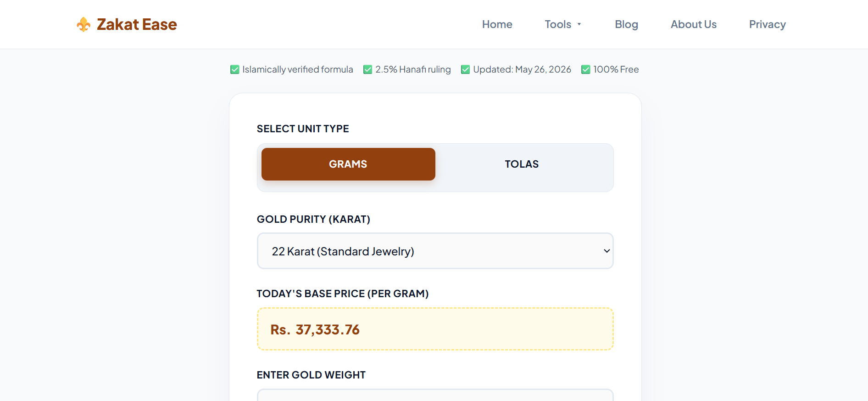Click the Zakat Ease fleur-de-lis logo icon
This screenshot has width=868, height=401.
(x=83, y=24)
